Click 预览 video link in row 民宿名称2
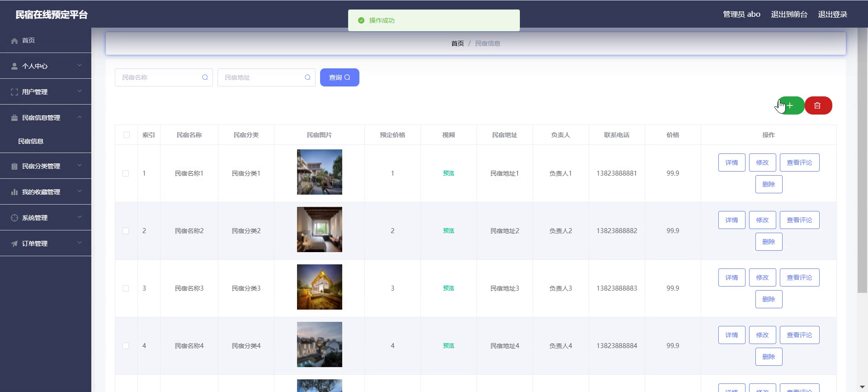Image resolution: width=868 pixels, height=392 pixels. 448,231
